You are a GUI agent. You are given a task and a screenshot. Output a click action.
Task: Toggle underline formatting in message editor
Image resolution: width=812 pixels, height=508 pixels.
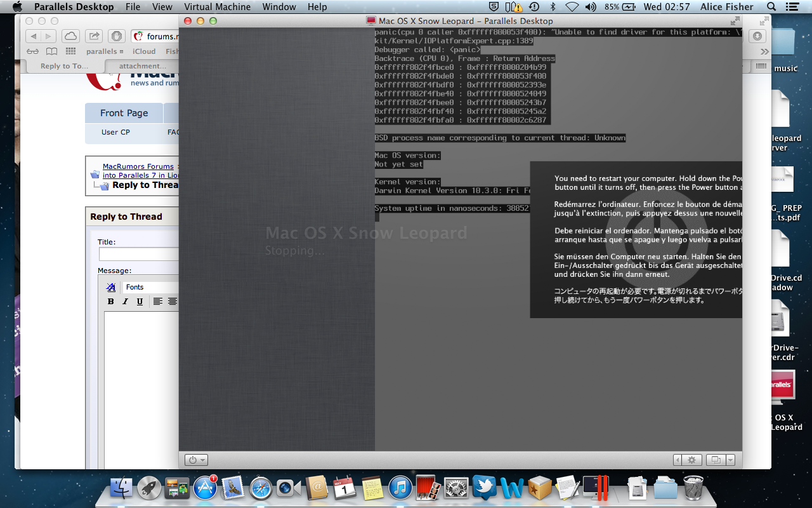(140, 302)
